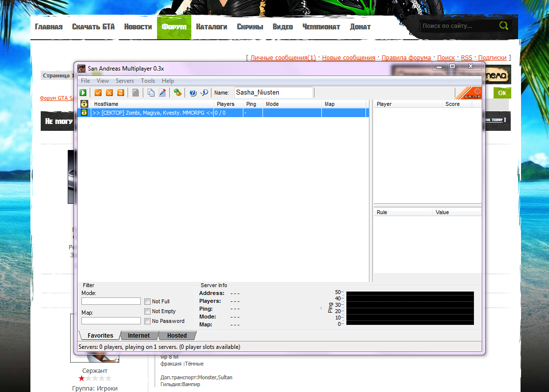Open the Правила форума link
549x392 pixels.
pos(406,58)
